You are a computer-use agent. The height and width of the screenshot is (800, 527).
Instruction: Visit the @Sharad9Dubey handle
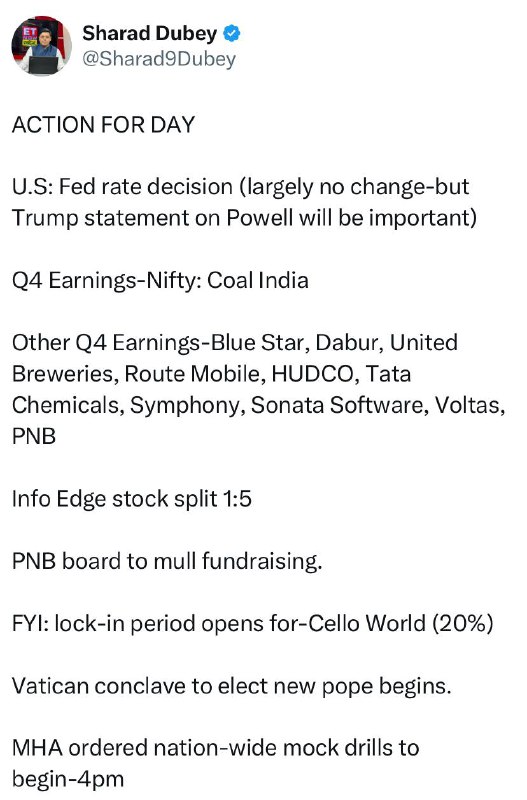159,59
